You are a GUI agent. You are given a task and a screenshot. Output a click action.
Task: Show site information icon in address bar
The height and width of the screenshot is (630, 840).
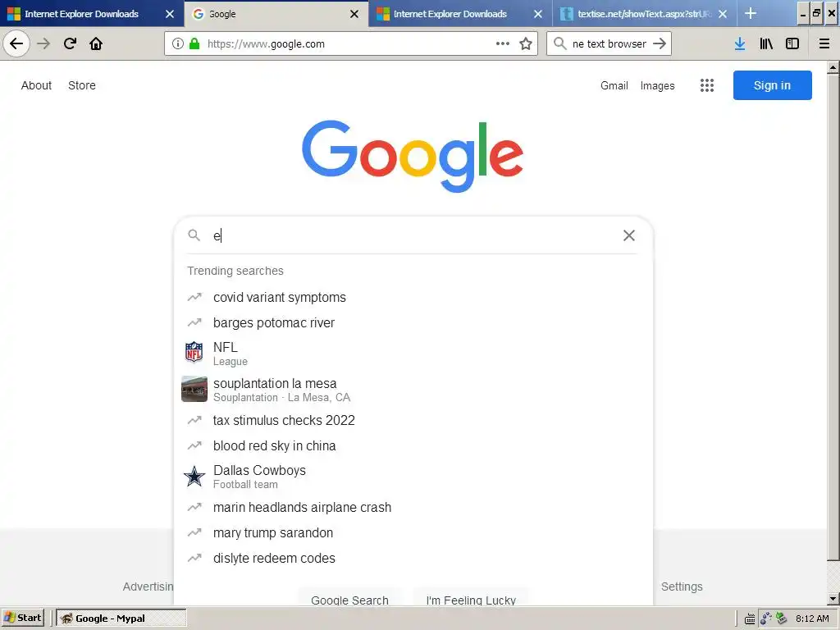[x=178, y=44]
